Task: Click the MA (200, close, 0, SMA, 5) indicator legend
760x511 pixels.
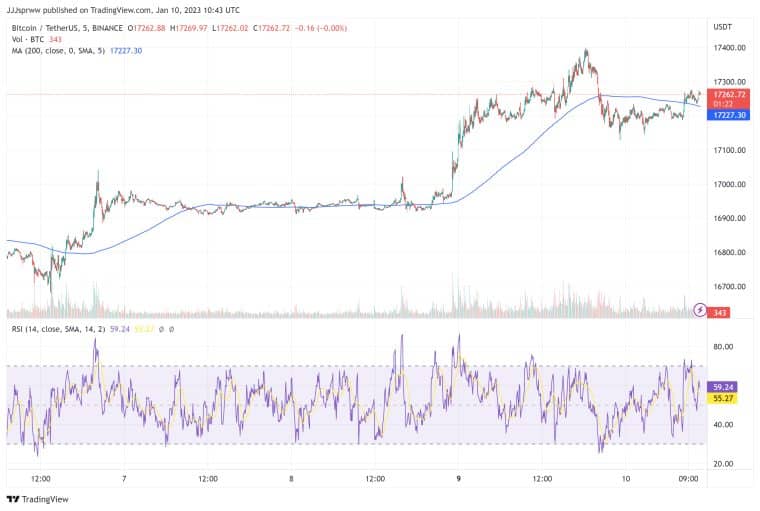Action: (58, 50)
